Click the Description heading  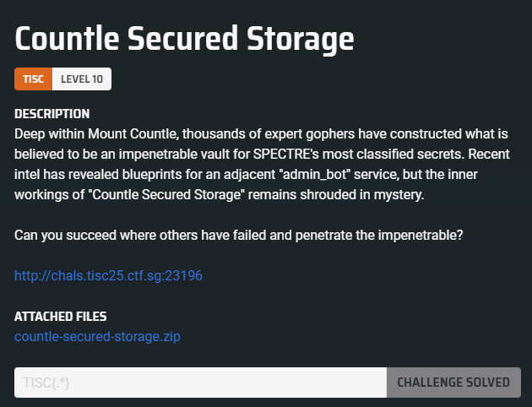coord(52,113)
